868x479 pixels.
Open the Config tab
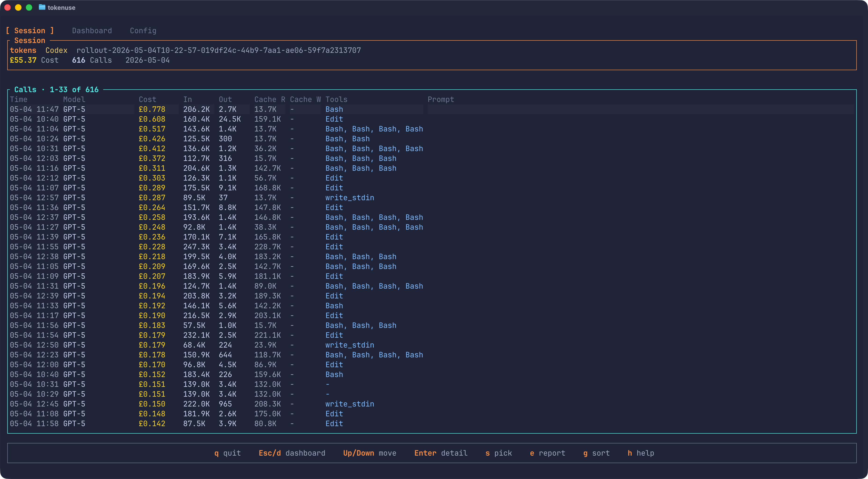click(x=143, y=31)
